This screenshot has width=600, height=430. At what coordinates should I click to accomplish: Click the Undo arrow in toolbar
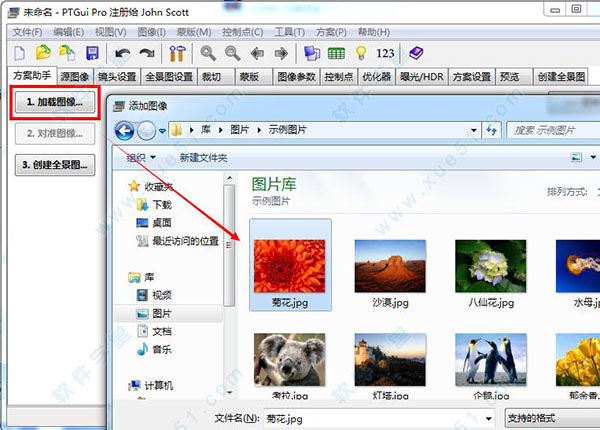122,53
